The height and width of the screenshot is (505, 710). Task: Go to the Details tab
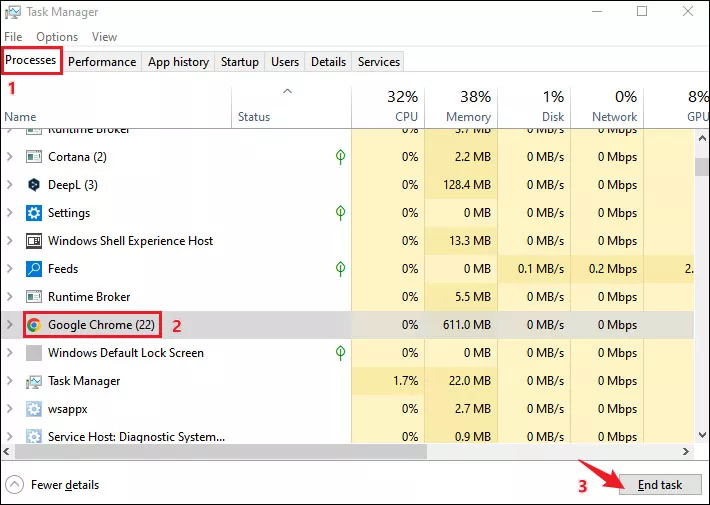tap(328, 62)
